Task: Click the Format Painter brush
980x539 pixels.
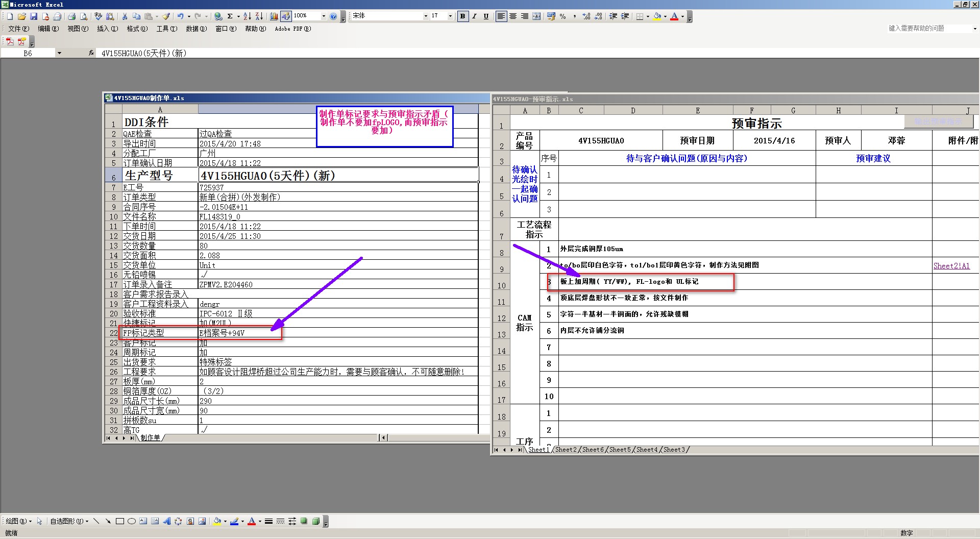Action: pyautogui.click(x=166, y=16)
